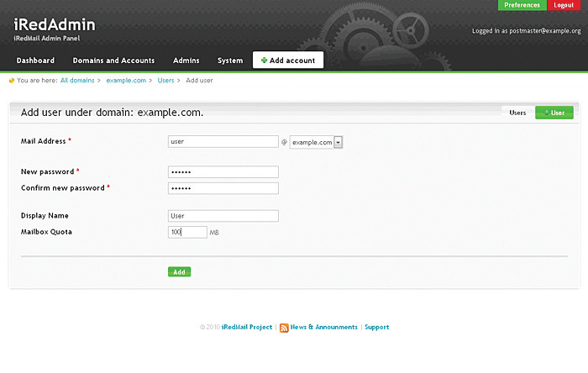Switch to the Users tab

tap(517, 112)
